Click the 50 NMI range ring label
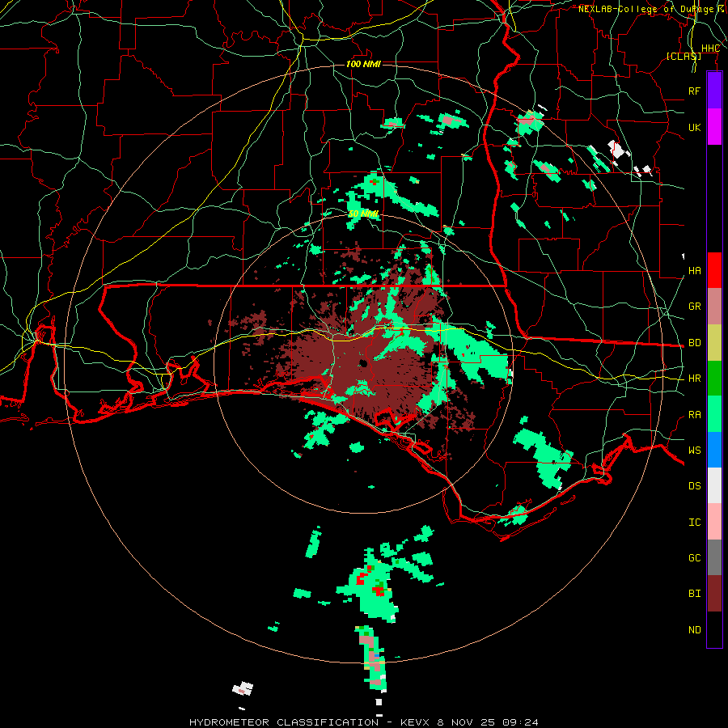Image resolution: width=728 pixels, height=728 pixels. [363, 214]
